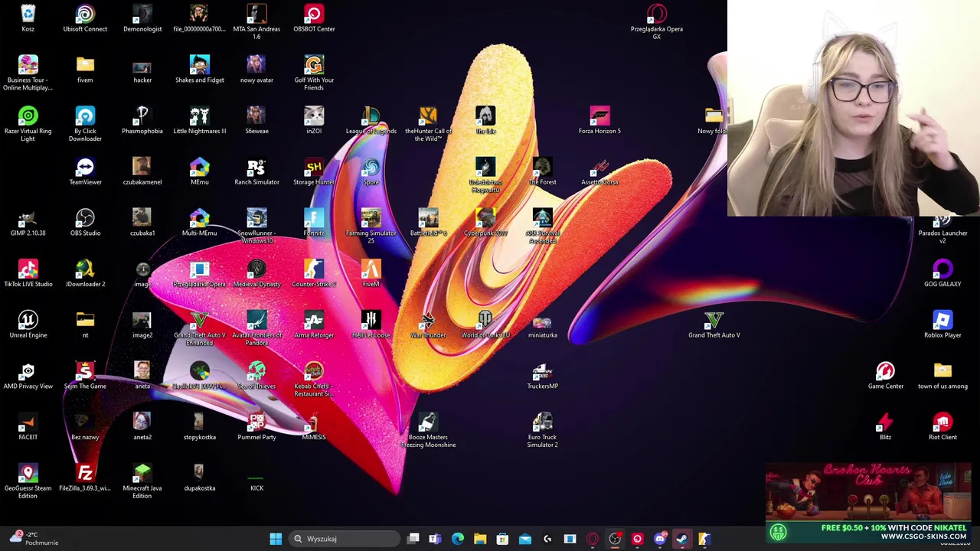The image size is (980, 551).
Task: Open the OBS Studio desktop shortcut
Action: click(x=85, y=223)
